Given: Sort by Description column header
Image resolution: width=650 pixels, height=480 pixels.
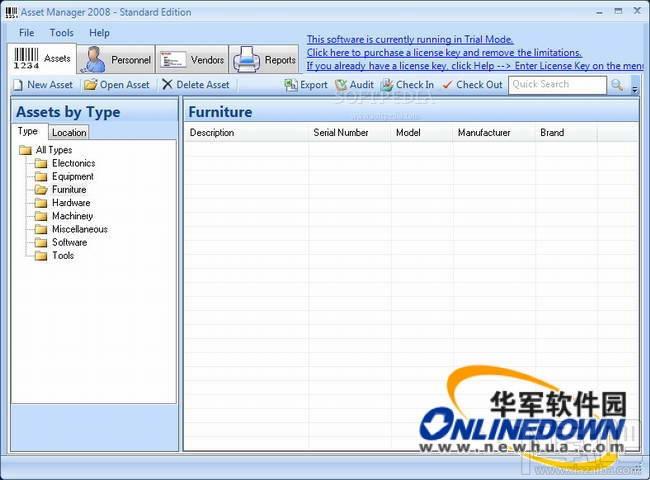Looking at the screenshot, I should [247, 133].
